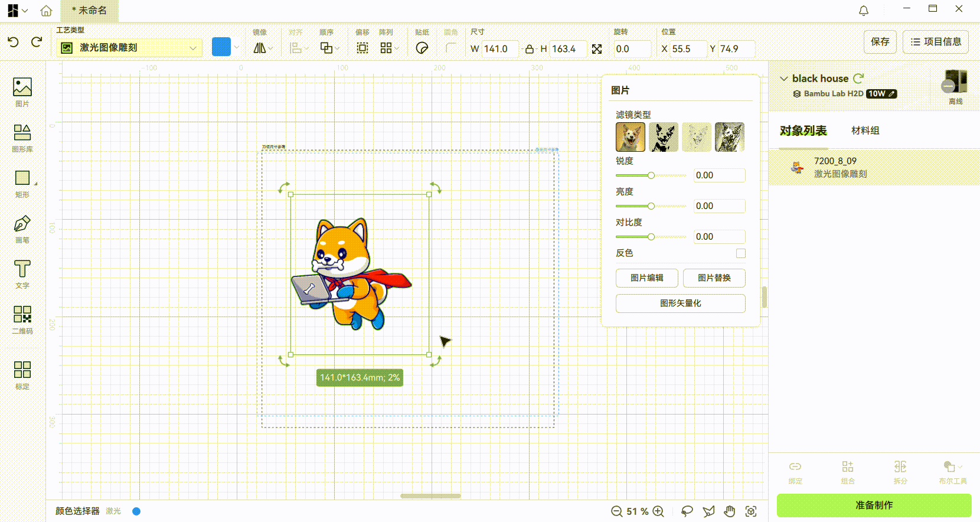Choose the dithered filter thumbnail
The height and width of the screenshot is (522, 980).
[x=730, y=137]
